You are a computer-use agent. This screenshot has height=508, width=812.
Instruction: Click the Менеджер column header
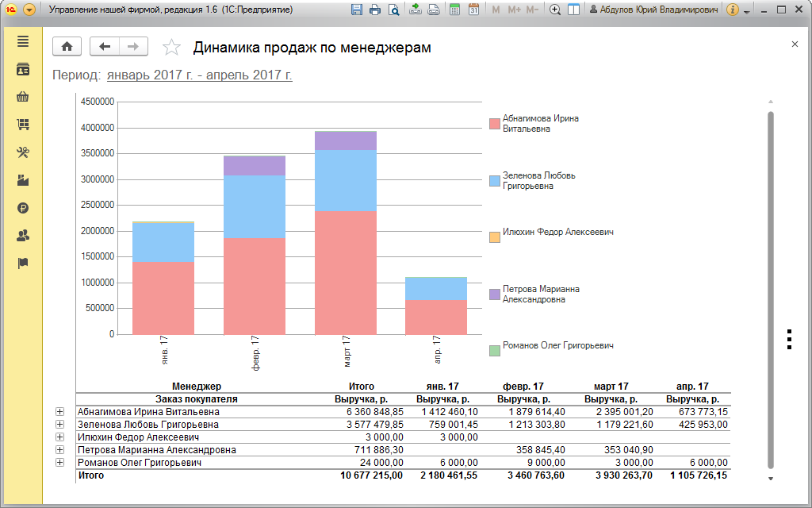click(197, 387)
